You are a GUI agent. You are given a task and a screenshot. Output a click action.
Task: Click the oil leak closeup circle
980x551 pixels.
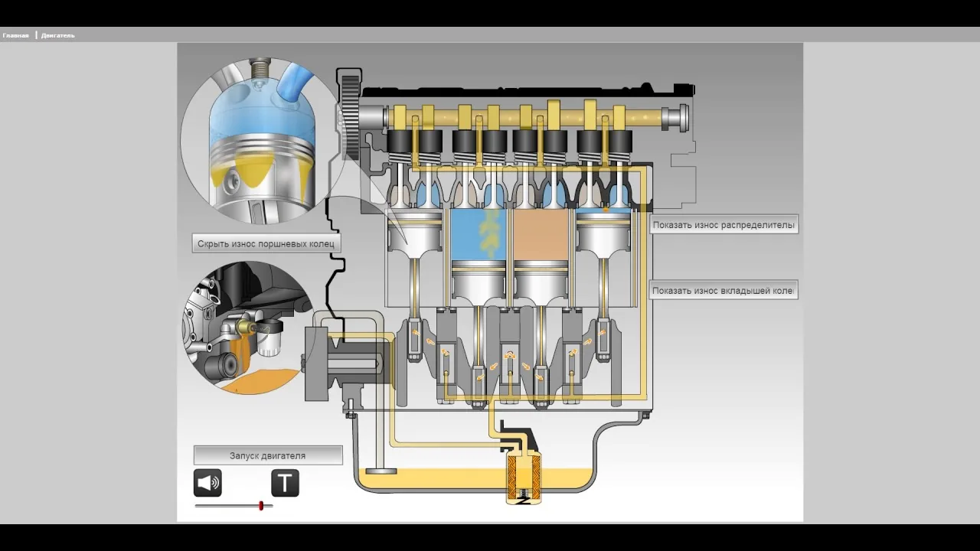(x=247, y=328)
